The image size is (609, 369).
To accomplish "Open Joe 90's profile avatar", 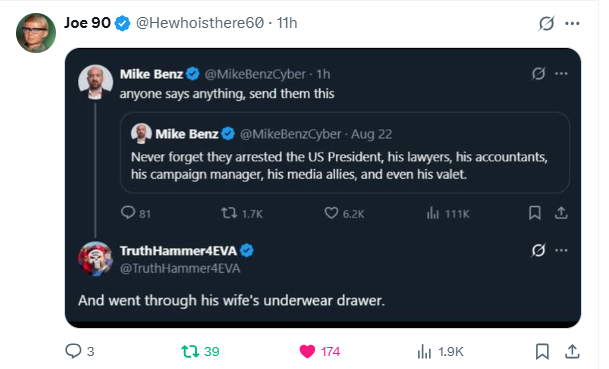I will point(36,33).
